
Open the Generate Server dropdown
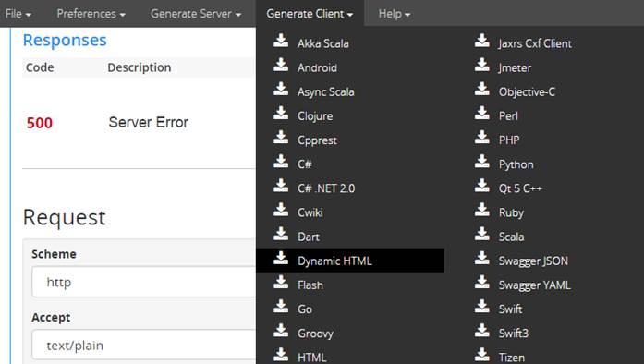196,14
